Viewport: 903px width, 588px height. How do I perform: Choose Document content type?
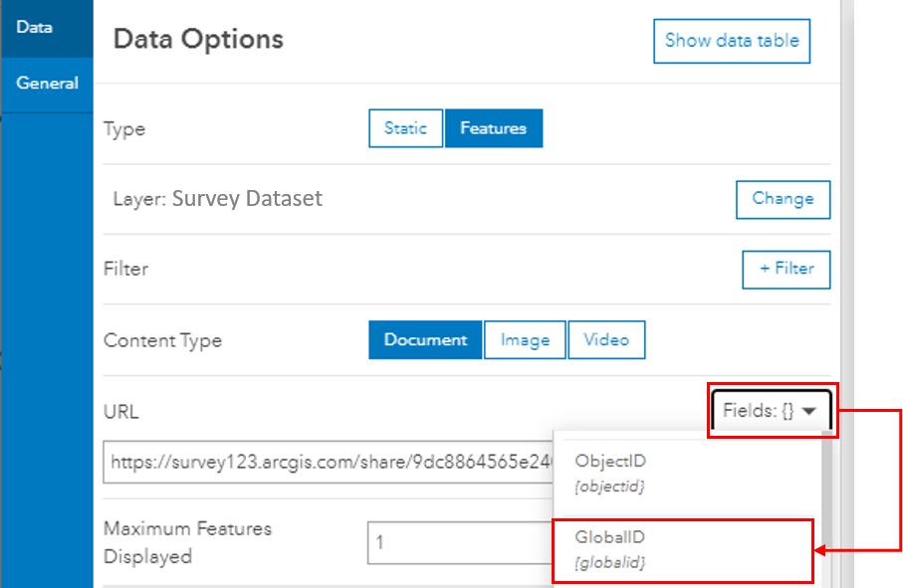pos(425,340)
